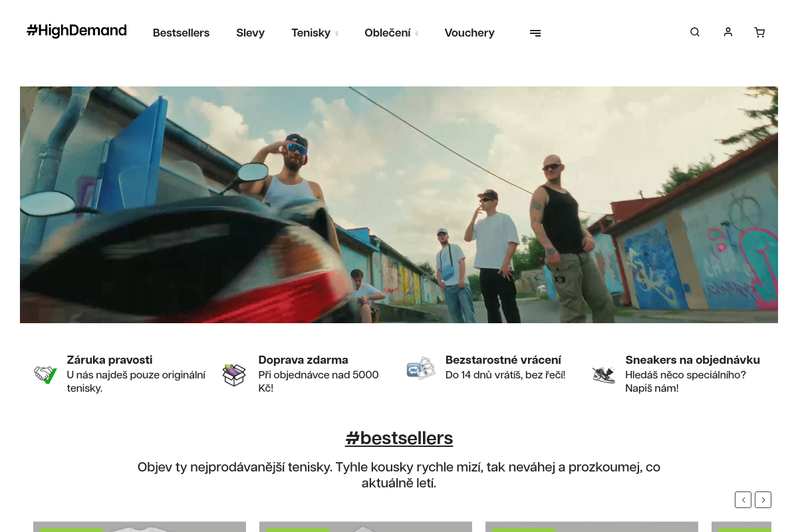Open the Slevy menu item
The image size is (798, 532).
click(x=250, y=33)
